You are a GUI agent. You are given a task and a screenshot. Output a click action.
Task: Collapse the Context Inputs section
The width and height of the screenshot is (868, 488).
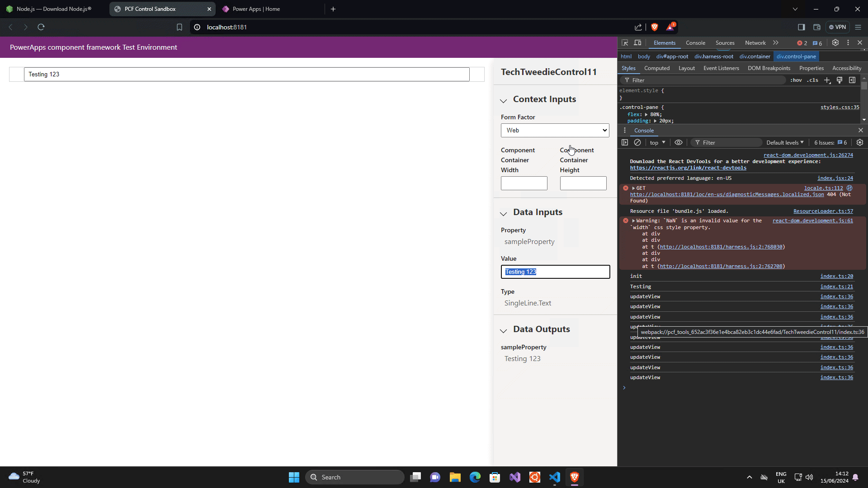pyautogui.click(x=504, y=101)
